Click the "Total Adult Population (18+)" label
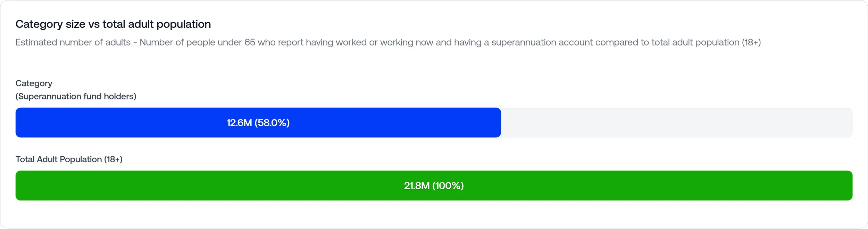868x229 pixels. coord(69,159)
